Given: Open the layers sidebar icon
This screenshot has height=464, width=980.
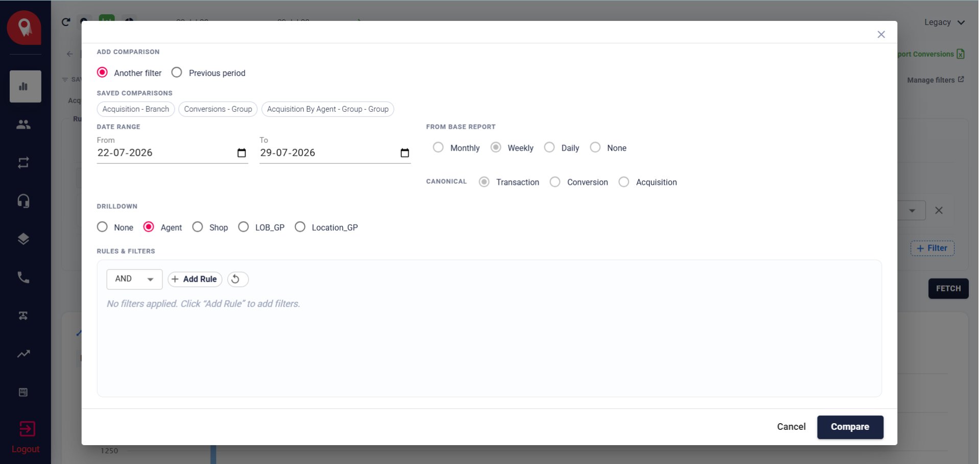Looking at the screenshot, I should (23, 239).
